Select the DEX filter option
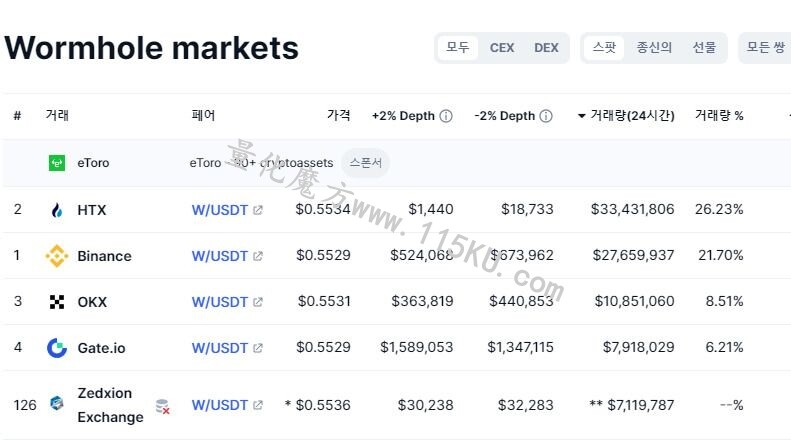 546,48
